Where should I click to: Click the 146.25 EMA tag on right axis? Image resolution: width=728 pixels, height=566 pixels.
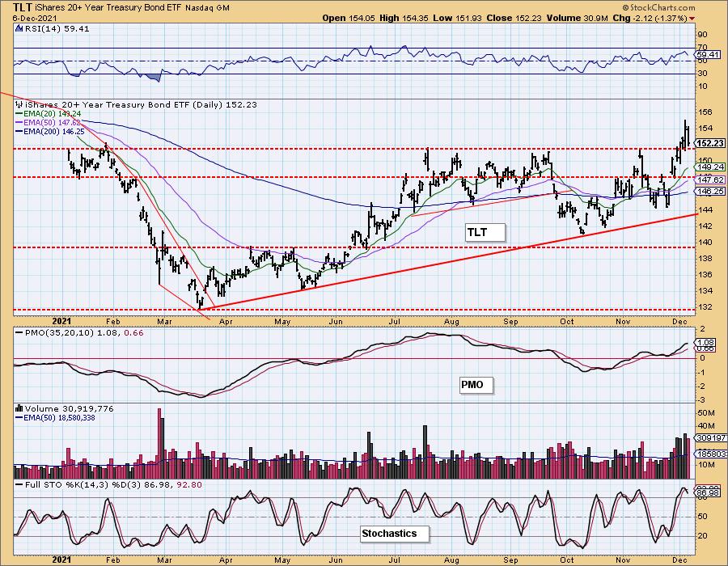710,191
